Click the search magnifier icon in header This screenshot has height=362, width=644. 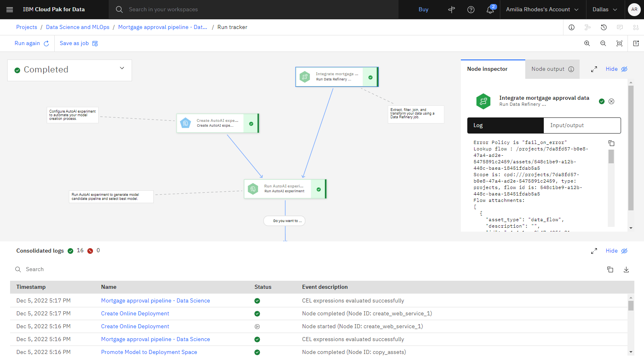pyautogui.click(x=119, y=9)
